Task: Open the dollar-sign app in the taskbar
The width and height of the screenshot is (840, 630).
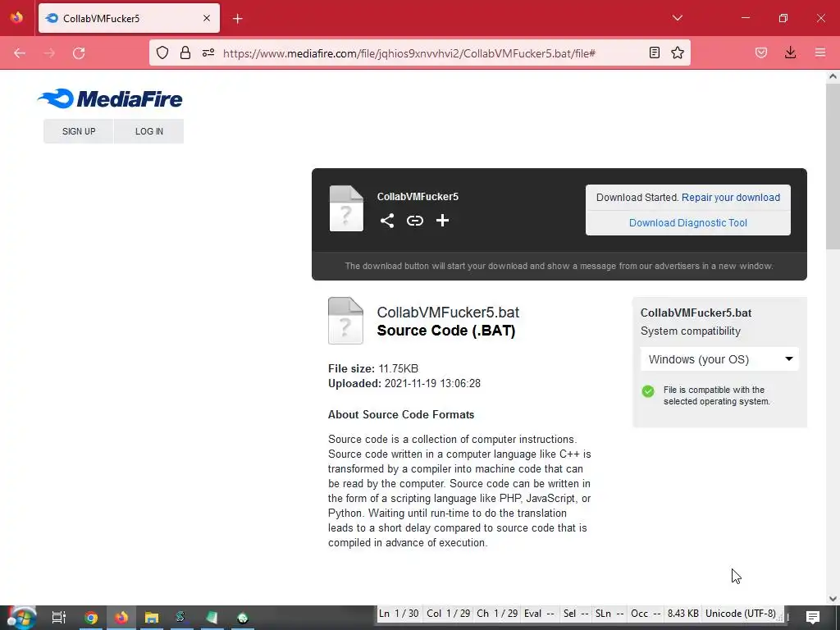Action: [180, 618]
